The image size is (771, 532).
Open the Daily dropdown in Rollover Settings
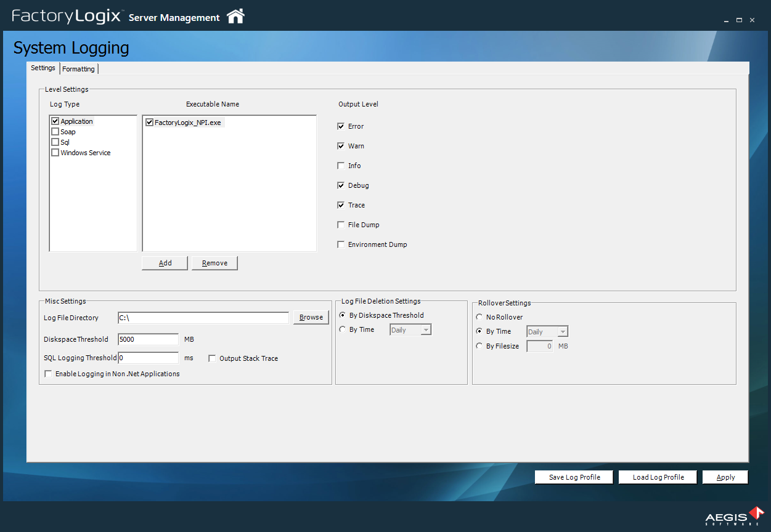coord(561,331)
